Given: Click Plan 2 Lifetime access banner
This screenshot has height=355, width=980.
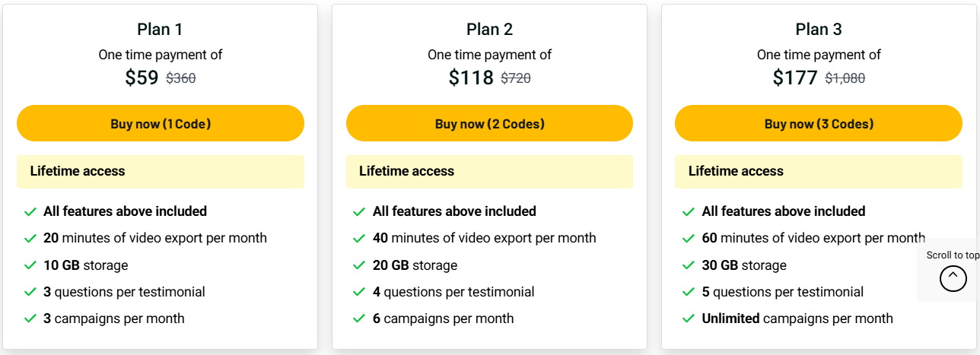Looking at the screenshot, I should pyautogui.click(x=489, y=172).
